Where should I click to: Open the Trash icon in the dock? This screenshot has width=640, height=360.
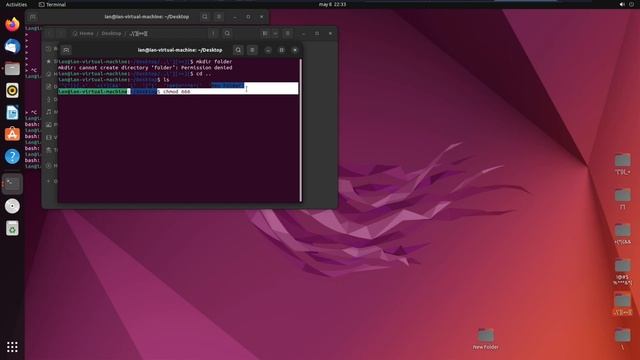pyautogui.click(x=12, y=229)
